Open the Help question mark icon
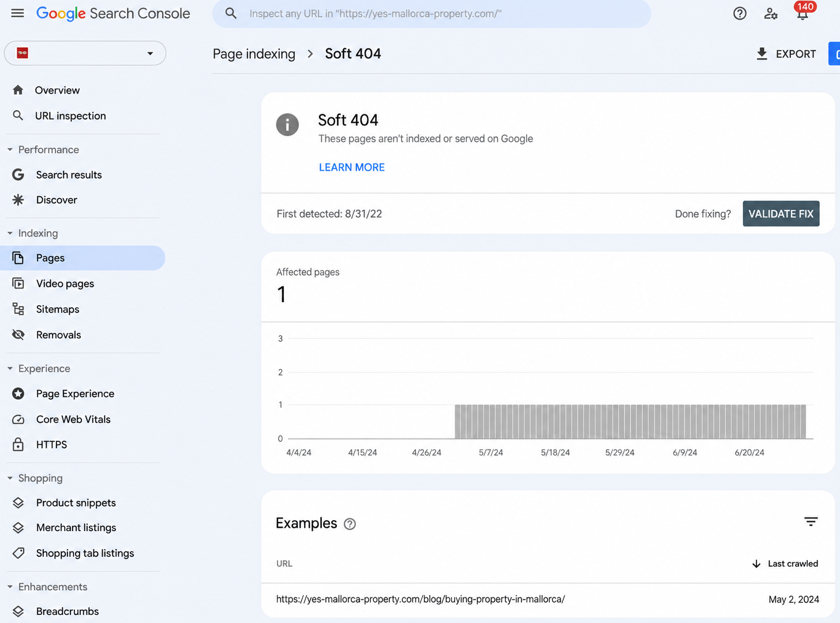The height and width of the screenshot is (623, 840). point(740,13)
